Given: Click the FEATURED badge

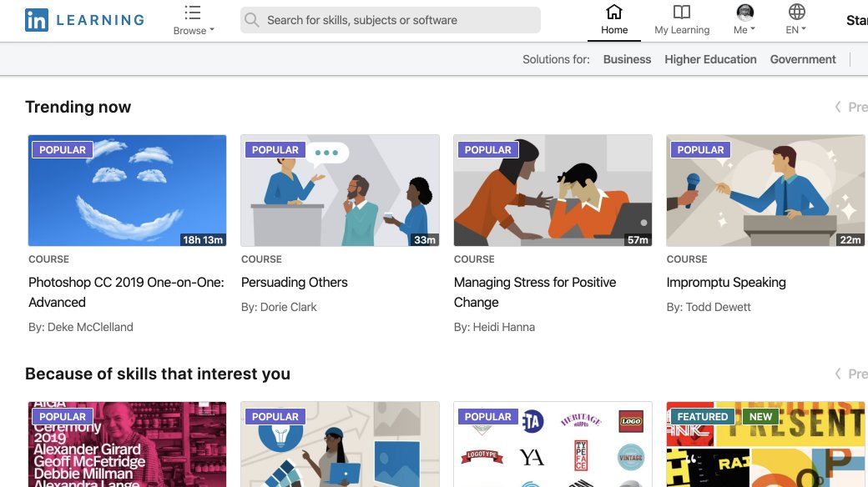Looking at the screenshot, I should click(x=703, y=417).
